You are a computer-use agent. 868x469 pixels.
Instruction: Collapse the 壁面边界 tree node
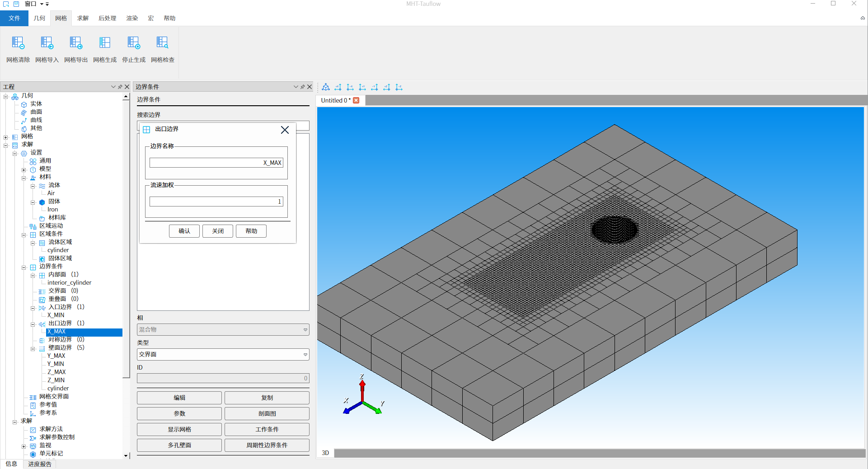(33, 348)
